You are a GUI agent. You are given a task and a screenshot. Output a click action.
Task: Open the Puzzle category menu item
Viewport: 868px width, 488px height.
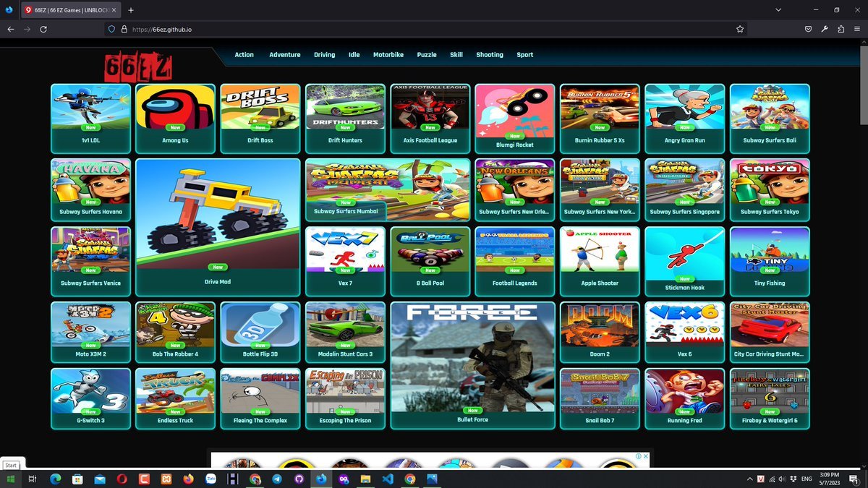coord(426,55)
